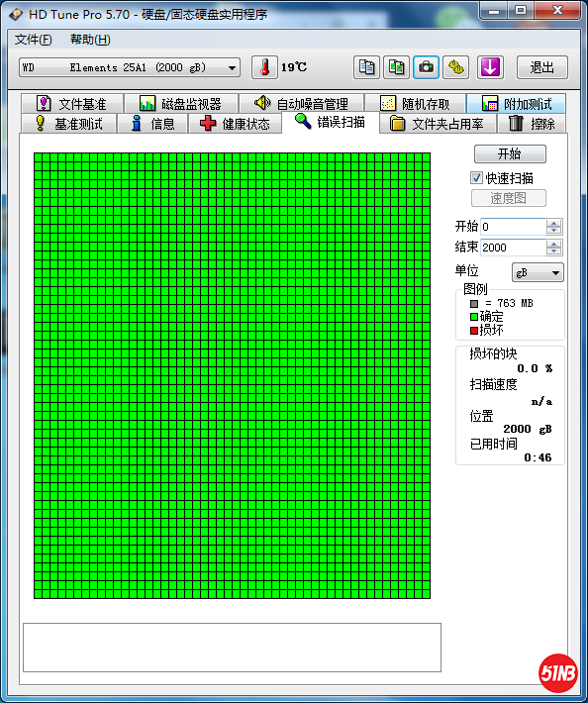
Task: Switch to the 基准测试 tab
Action: [68, 124]
